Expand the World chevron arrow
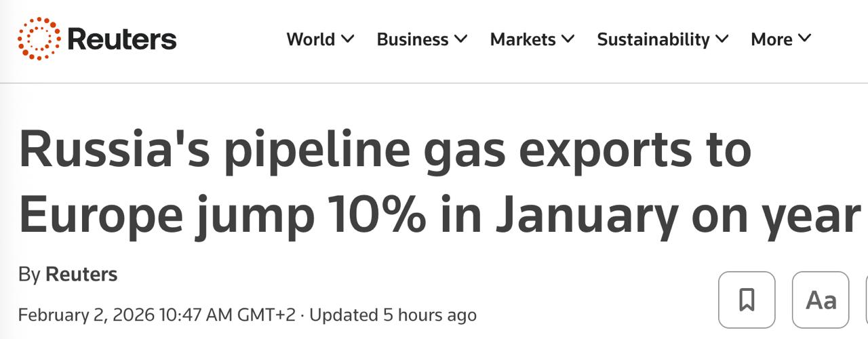 [x=347, y=39]
